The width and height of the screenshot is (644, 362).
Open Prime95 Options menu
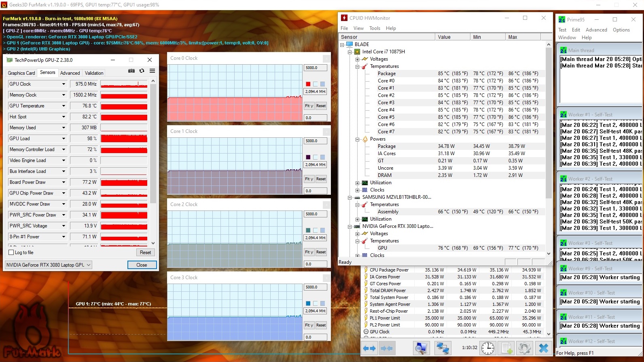(621, 30)
